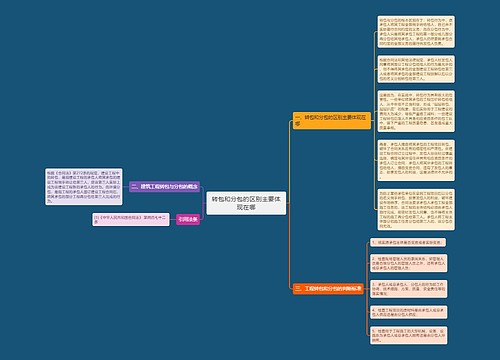This screenshot has width=500, height=360.
Task: Select criterion 1 under 工程转包和分包的判断标准
Action: (x=408, y=242)
